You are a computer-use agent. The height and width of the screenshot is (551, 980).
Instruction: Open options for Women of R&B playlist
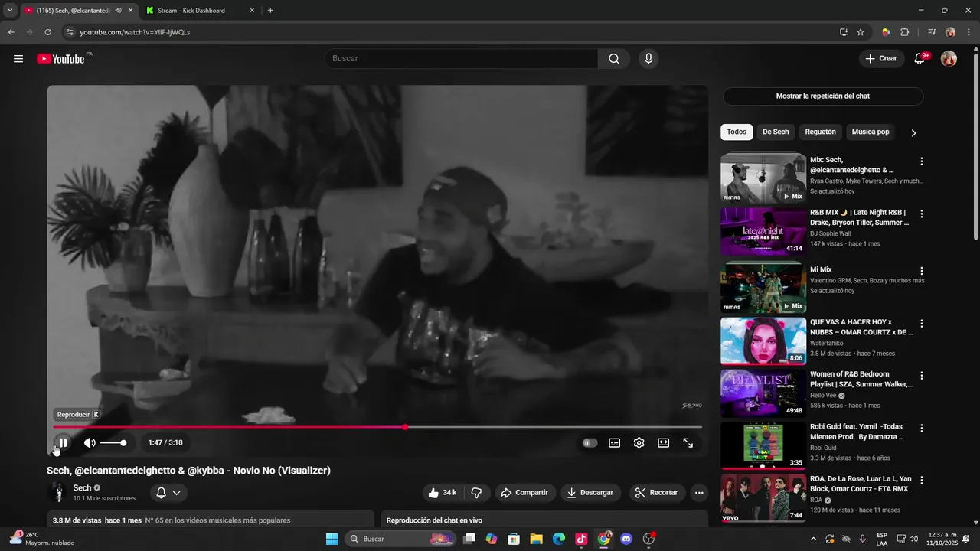pos(922,376)
